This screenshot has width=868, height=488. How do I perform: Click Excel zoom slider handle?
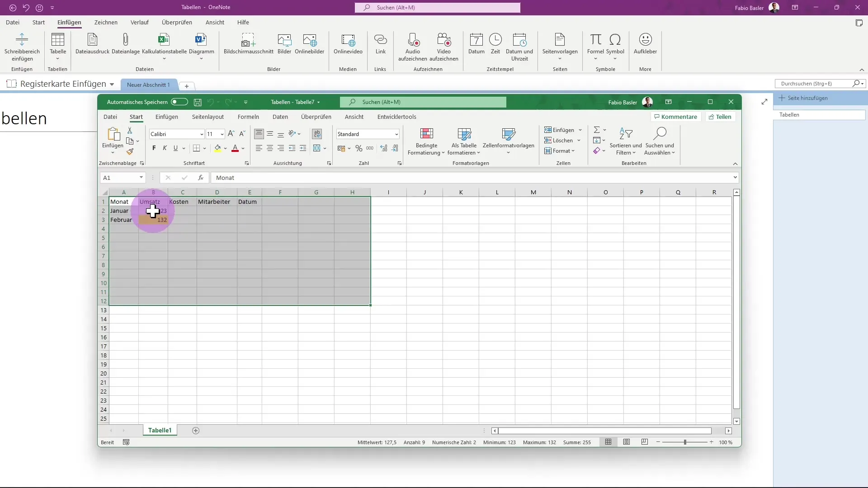[x=685, y=442]
